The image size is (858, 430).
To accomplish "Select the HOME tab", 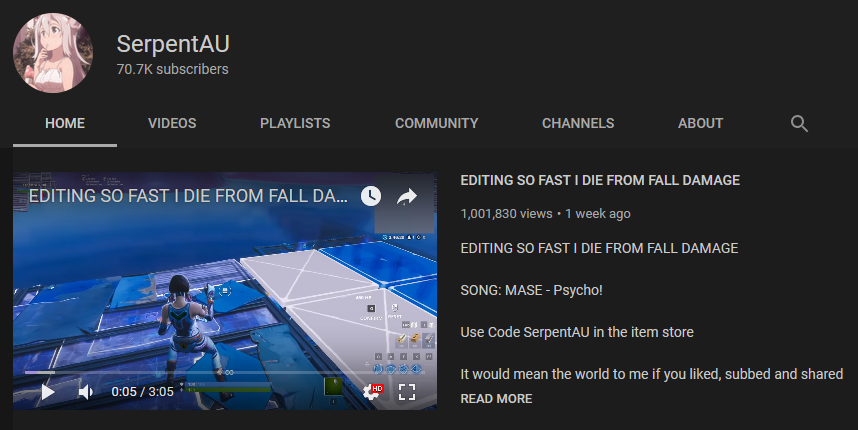I will [65, 123].
